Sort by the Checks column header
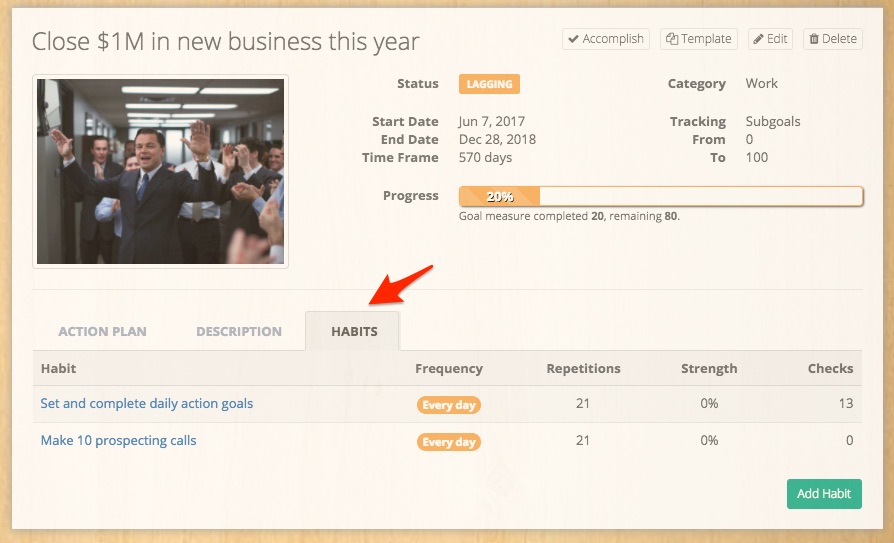894x543 pixels. [x=830, y=368]
